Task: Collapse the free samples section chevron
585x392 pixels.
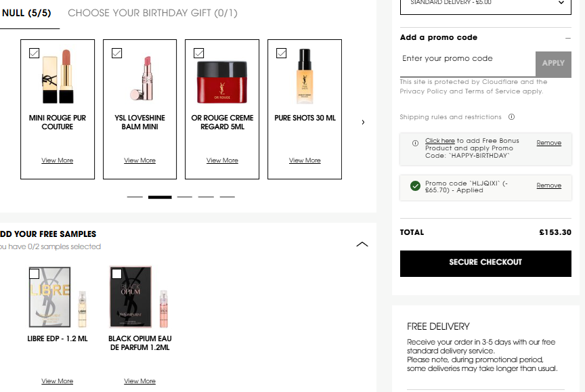Action: pos(362,244)
